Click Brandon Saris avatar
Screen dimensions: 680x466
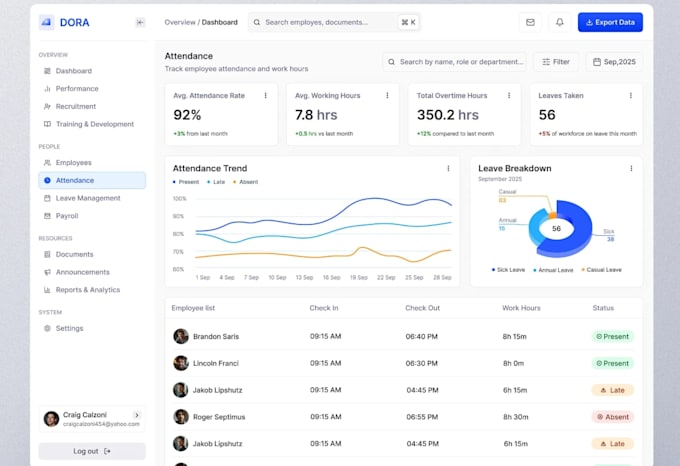pos(181,336)
